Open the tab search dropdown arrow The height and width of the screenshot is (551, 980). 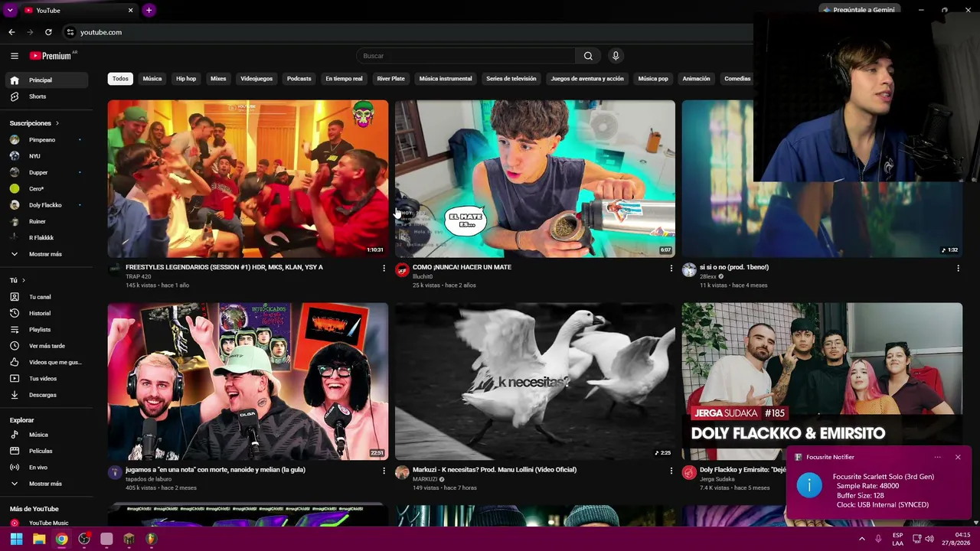[x=10, y=10]
